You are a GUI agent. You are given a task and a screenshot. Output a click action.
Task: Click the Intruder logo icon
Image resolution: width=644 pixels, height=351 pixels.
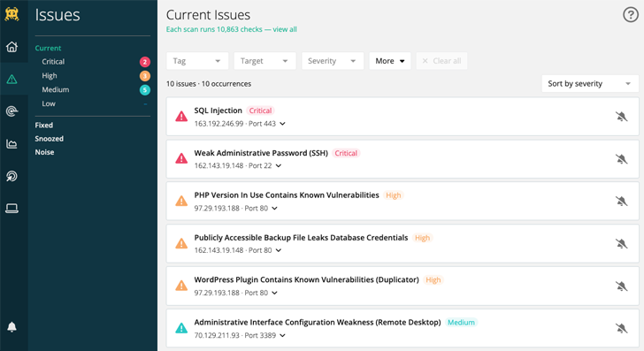[x=11, y=14]
